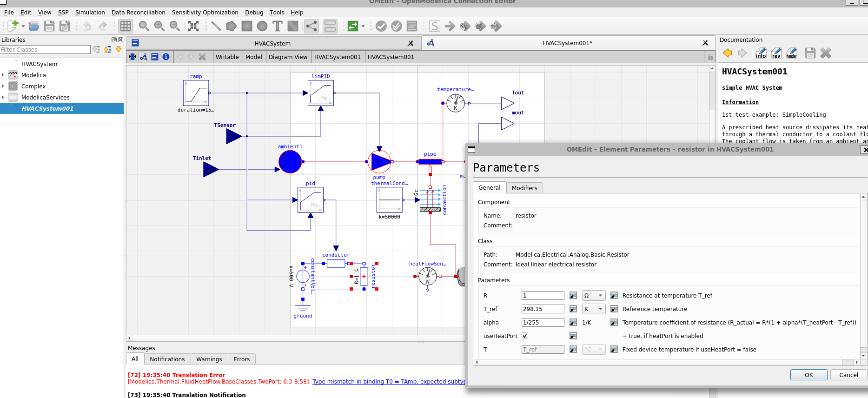Show the Notifications messages tab

(x=167, y=359)
